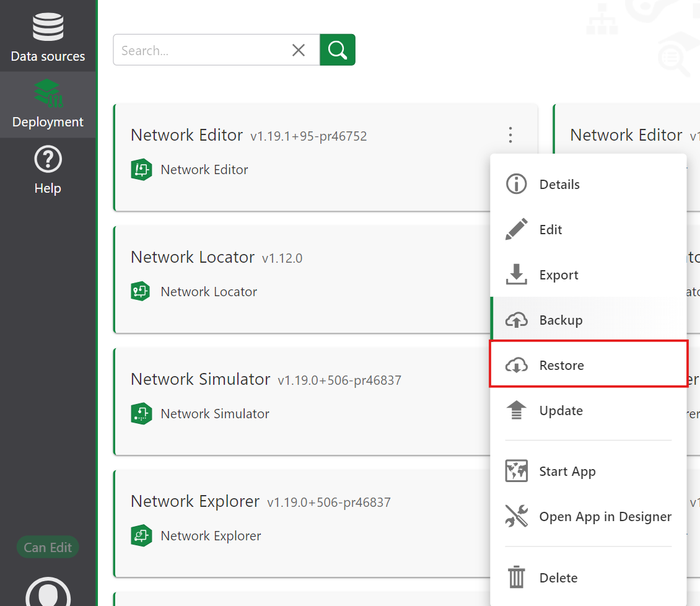Viewport: 700px width, 606px height.
Task: Select Open App in Designer menu entry
Action: coord(588,516)
